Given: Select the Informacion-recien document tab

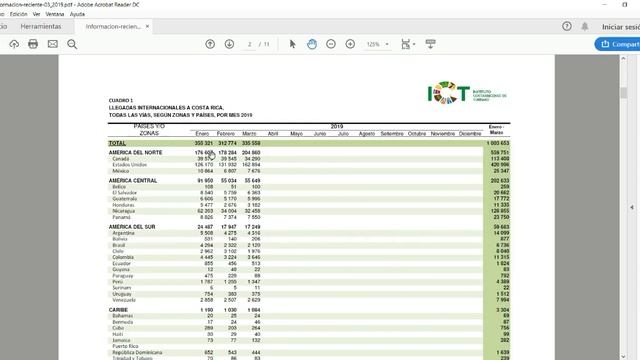Looking at the screenshot, I should (113, 26).
